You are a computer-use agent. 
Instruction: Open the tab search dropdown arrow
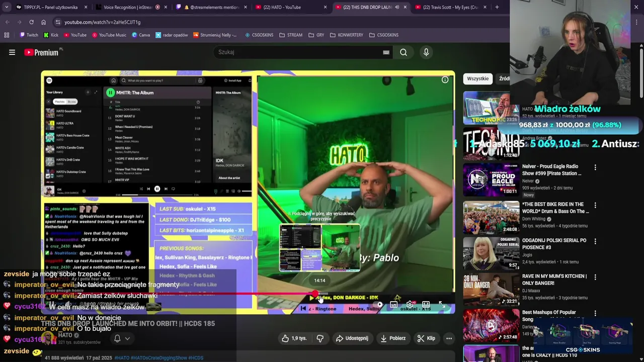6,7
